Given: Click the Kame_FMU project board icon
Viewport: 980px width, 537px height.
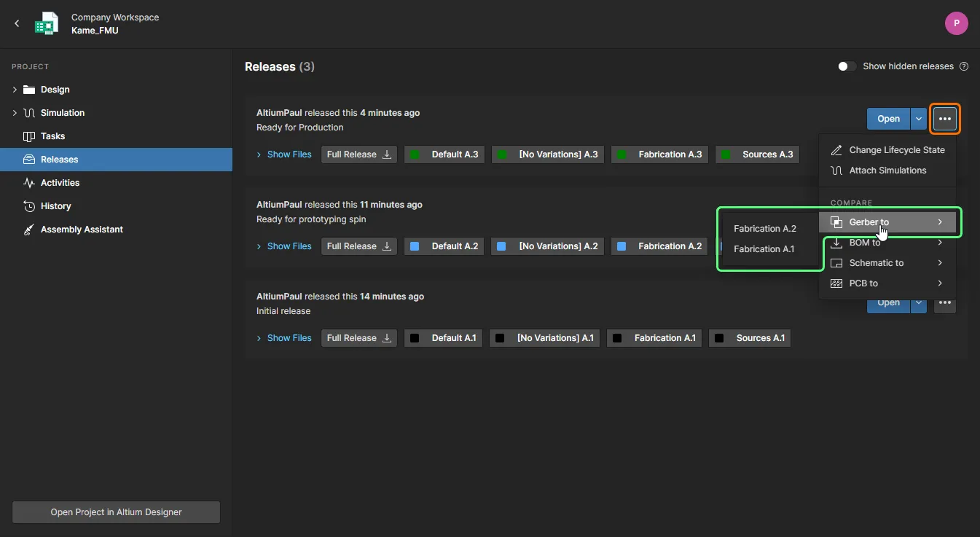Looking at the screenshot, I should 47,23.
